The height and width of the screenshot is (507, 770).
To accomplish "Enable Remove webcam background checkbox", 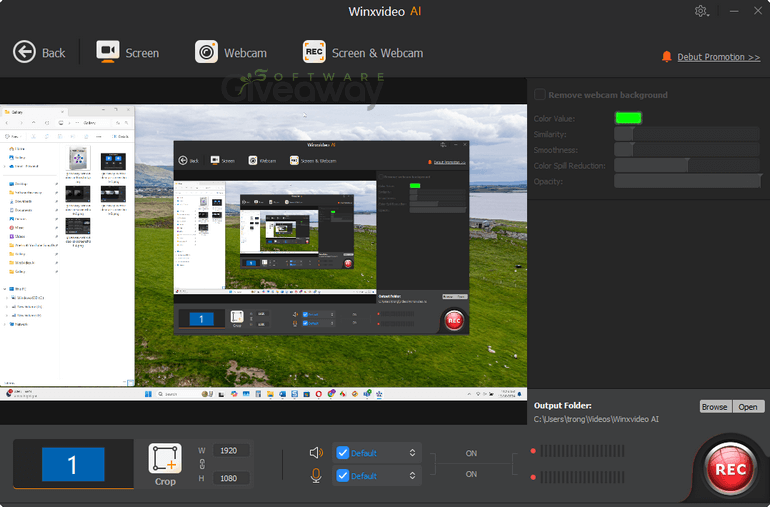I will [540, 94].
